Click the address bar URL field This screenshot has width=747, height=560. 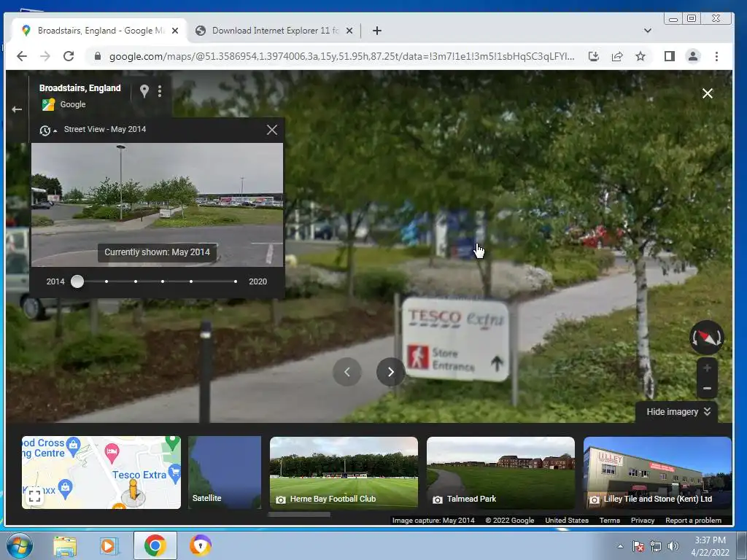coord(341,56)
